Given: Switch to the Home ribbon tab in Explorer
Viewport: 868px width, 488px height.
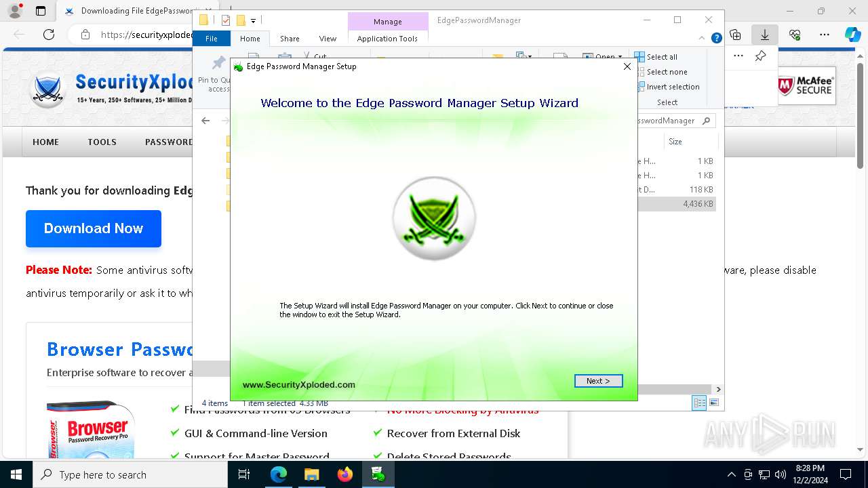Looking at the screenshot, I should coord(250,39).
